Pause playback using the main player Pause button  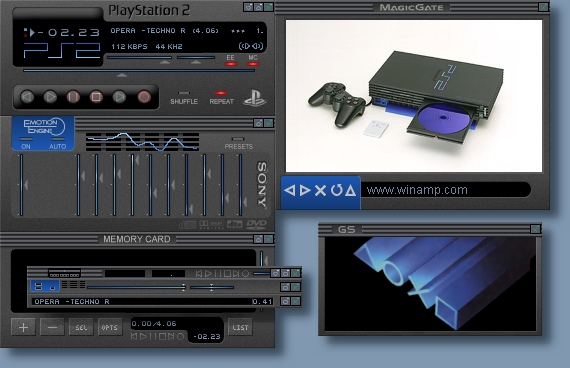73,97
